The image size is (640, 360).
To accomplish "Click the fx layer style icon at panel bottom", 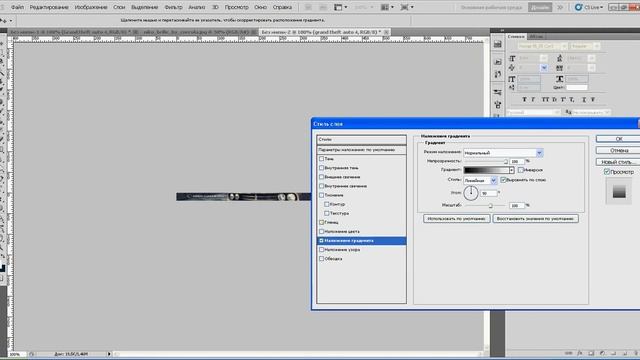I will click(580, 353).
